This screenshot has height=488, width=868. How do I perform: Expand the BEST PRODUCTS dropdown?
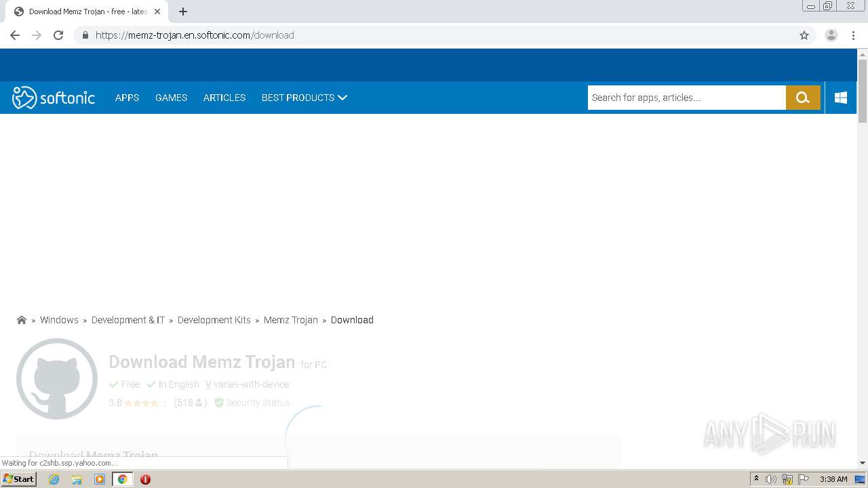[304, 98]
